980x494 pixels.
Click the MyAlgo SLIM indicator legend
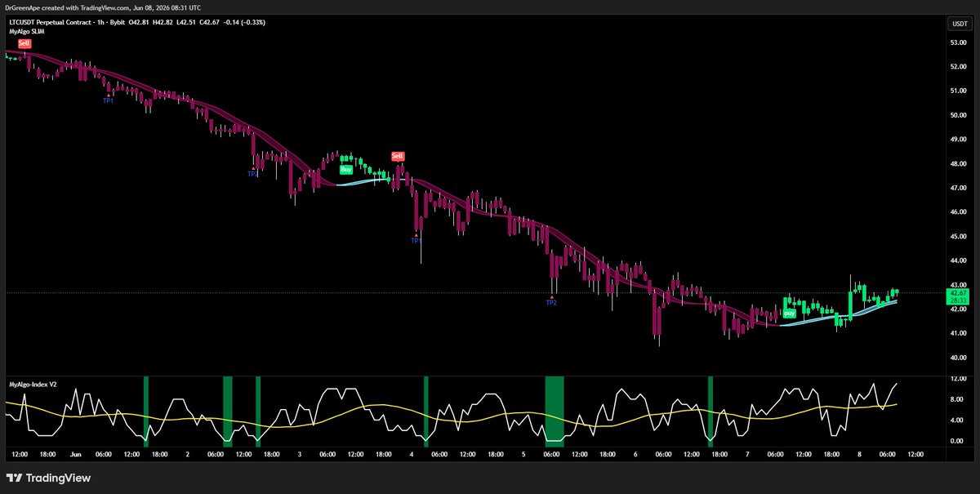pos(26,31)
